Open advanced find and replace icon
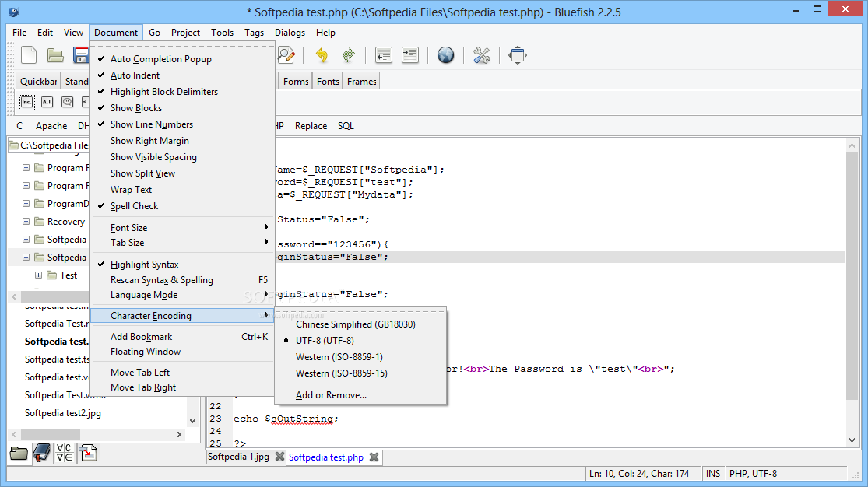This screenshot has width=868, height=487. (x=286, y=55)
